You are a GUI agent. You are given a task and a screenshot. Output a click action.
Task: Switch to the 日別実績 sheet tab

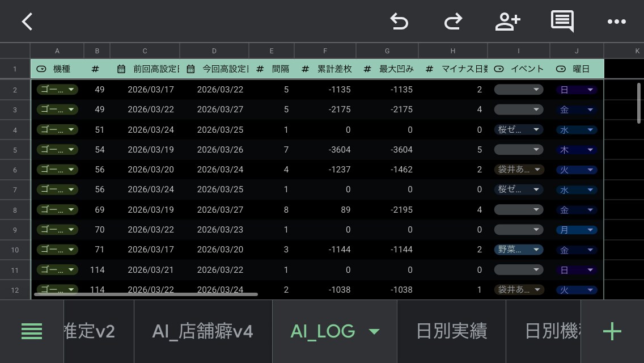pos(451,331)
